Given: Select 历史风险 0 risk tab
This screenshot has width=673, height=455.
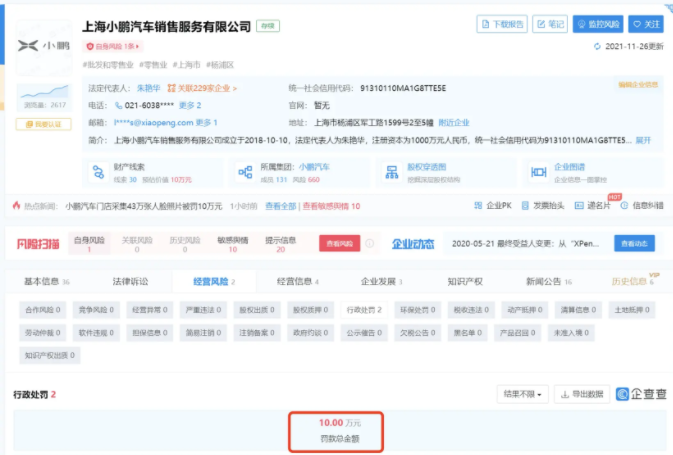Looking at the screenshot, I should point(185,244).
